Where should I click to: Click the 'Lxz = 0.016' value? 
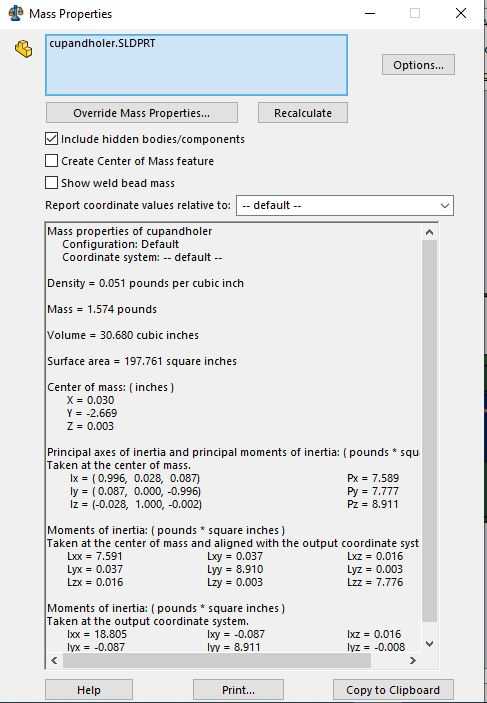[375, 556]
